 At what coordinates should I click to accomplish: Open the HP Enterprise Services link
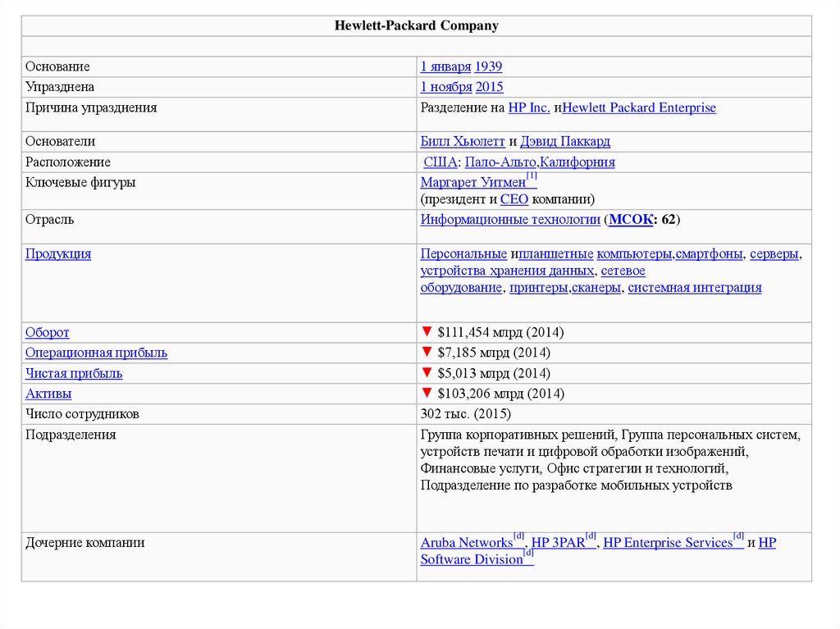click(668, 543)
